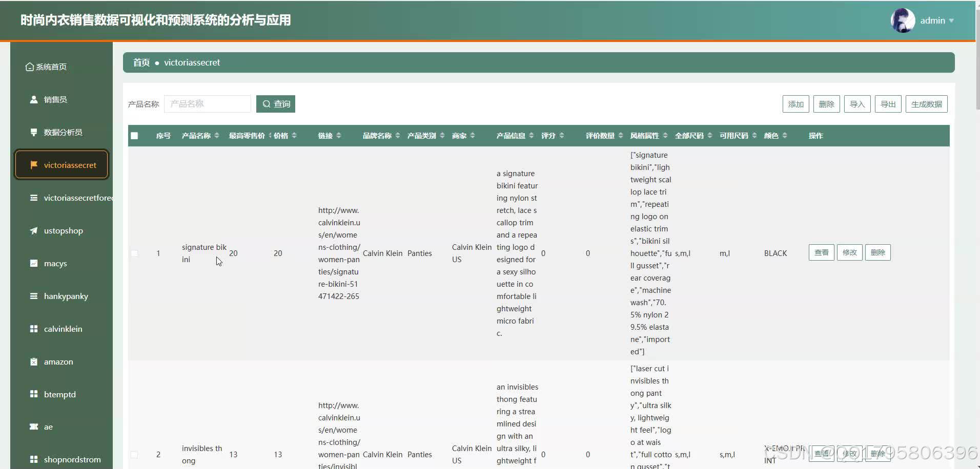980x469 pixels.
Task: Click the 添加 button
Action: coord(795,104)
